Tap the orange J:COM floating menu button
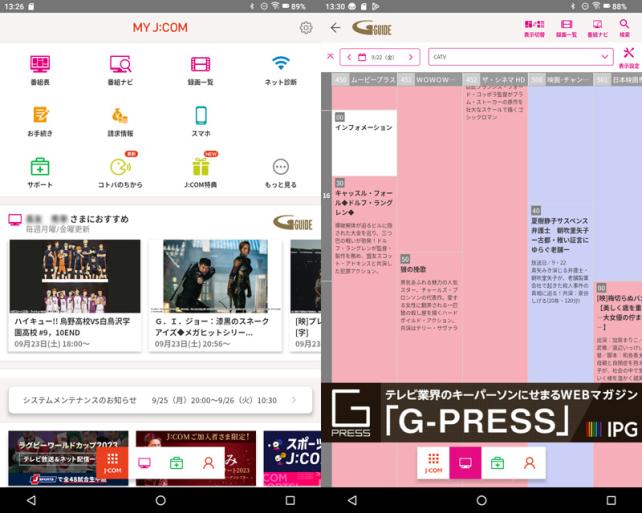Image resolution: width=642 pixels, height=513 pixels. (x=112, y=463)
